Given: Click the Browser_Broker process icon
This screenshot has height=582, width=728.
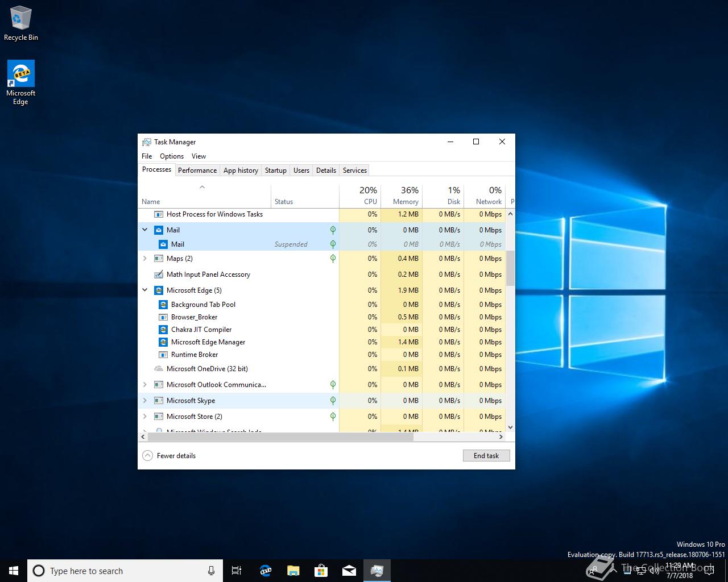Looking at the screenshot, I should 163,317.
